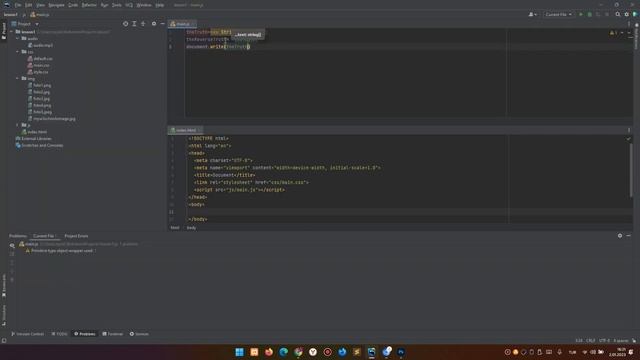Select the Current File problems tab
This screenshot has height=360, width=640.
tap(44, 236)
